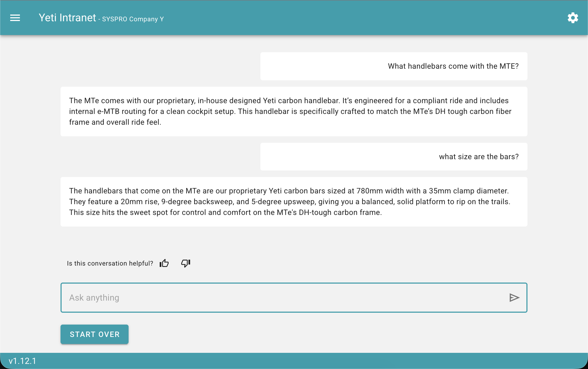Focus the Ask anything input field
This screenshot has height=369, width=588.
(x=294, y=298)
